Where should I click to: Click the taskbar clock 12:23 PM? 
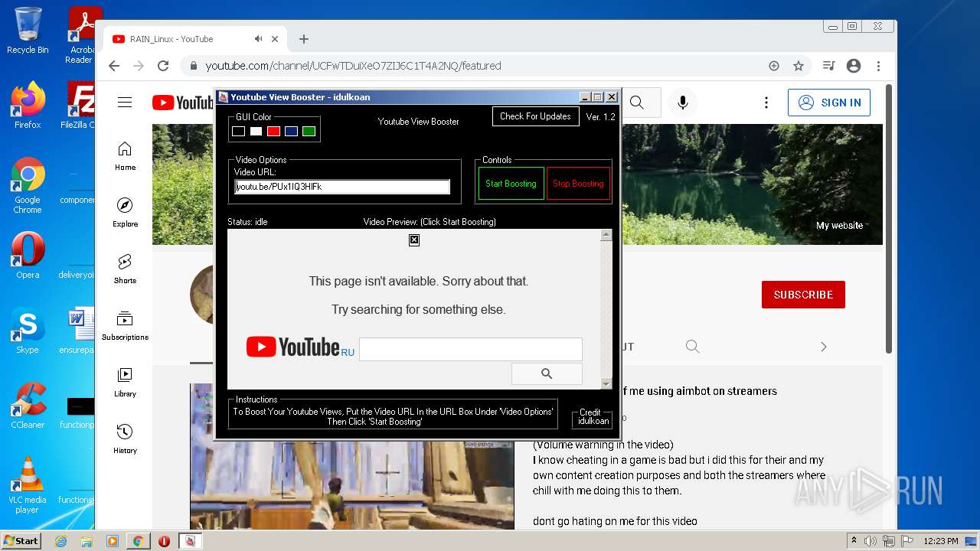[x=940, y=541]
